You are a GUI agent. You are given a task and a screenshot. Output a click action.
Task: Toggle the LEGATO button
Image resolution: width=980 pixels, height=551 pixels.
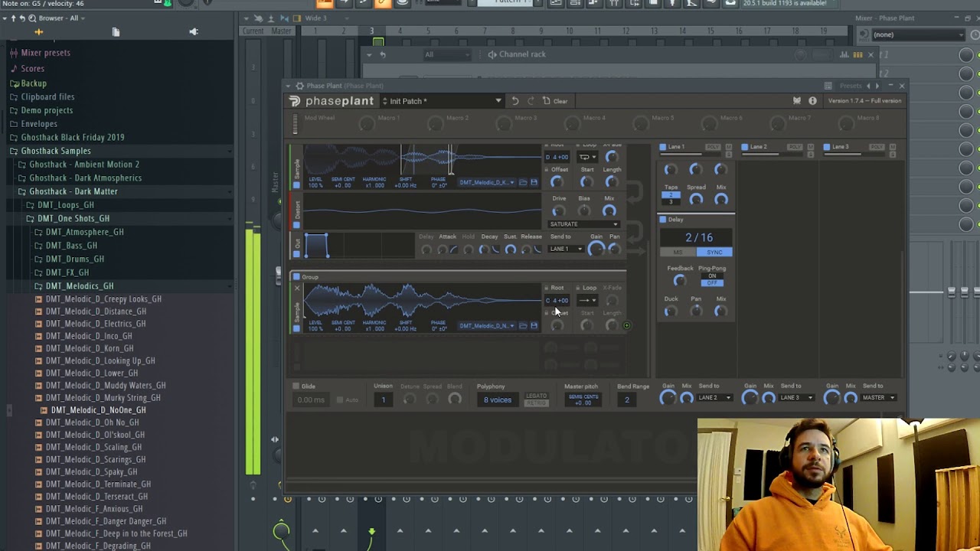537,396
